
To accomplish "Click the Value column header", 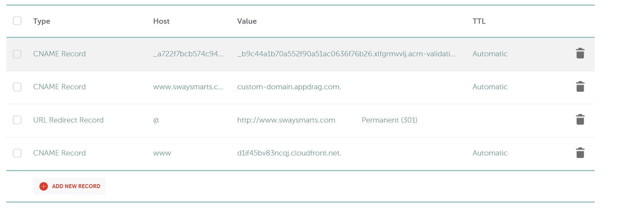I will pyautogui.click(x=247, y=21).
